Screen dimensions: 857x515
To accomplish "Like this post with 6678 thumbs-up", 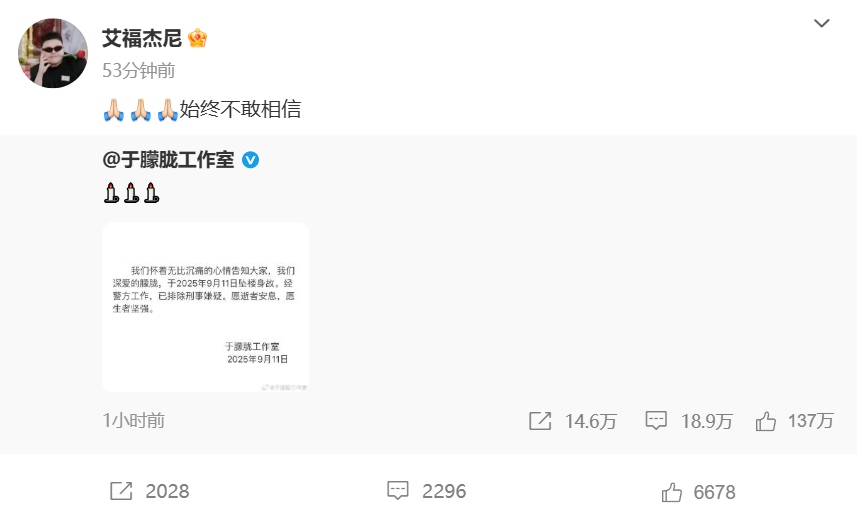I will point(672,492).
